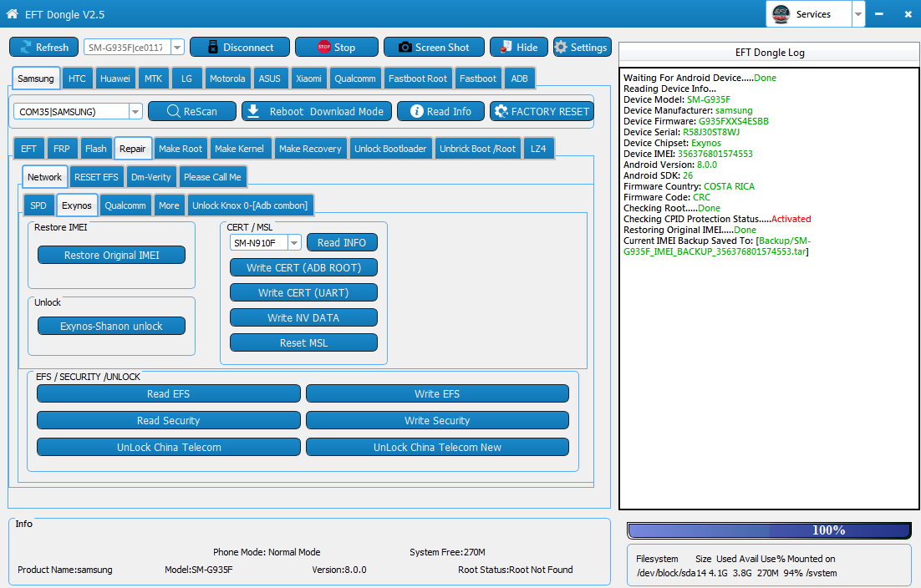This screenshot has height=588, width=921.
Task: Click Reboot Download Mode arrow icon
Action: tap(253, 111)
